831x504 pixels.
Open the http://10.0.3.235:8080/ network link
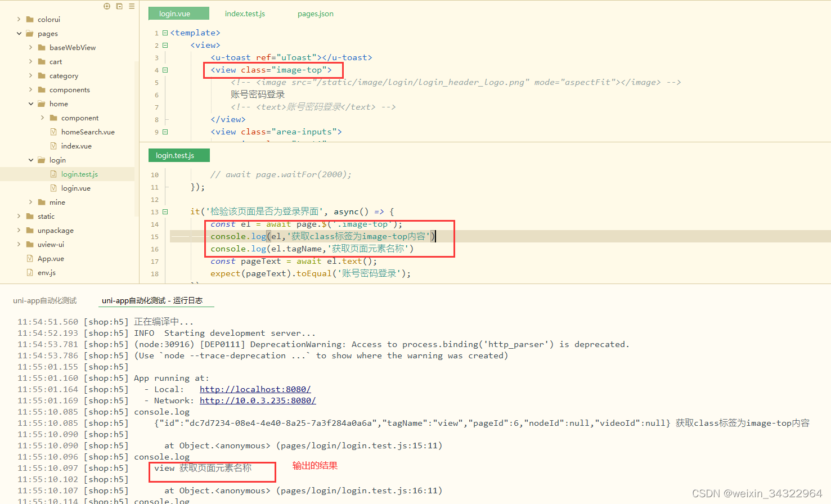coord(258,400)
